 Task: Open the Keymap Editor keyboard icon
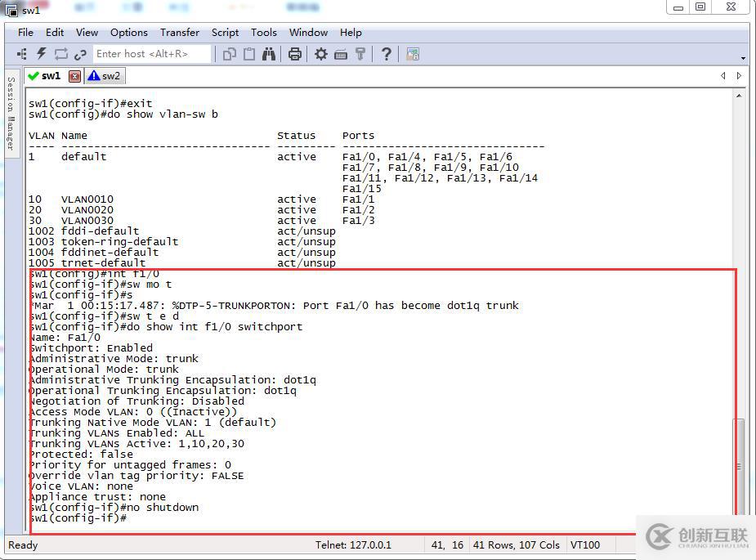[x=340, y=55]
